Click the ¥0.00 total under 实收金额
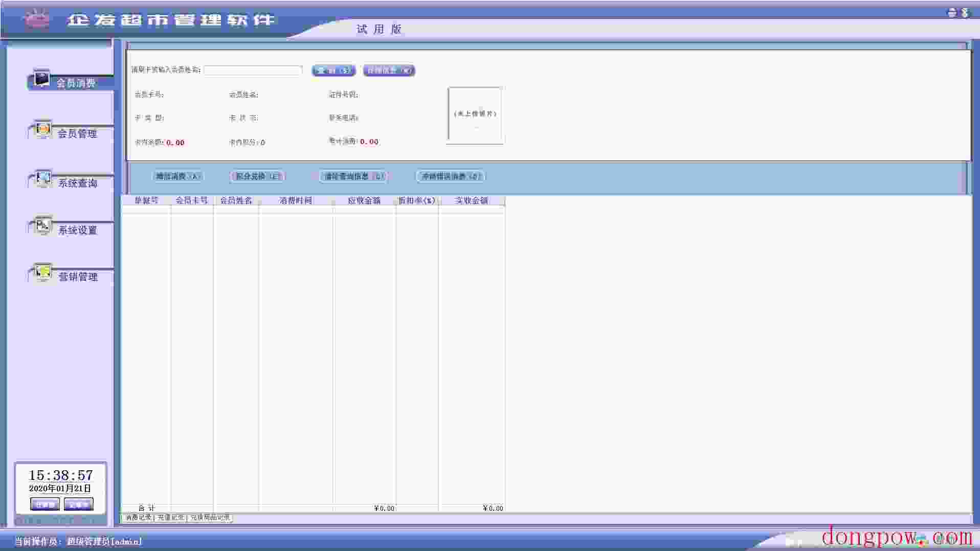Viewport: 980px width, 551px height. click(x=493, y=508)
